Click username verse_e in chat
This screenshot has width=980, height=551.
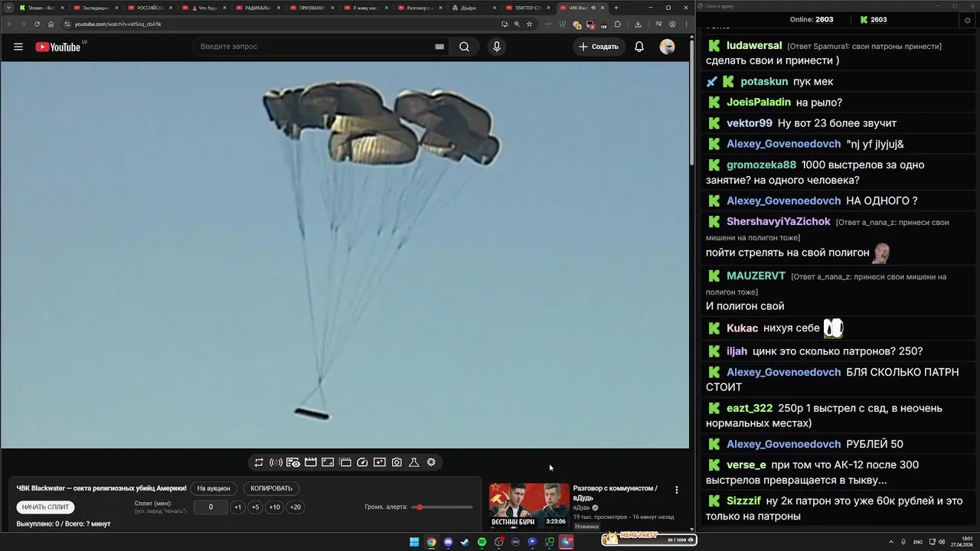746,465
